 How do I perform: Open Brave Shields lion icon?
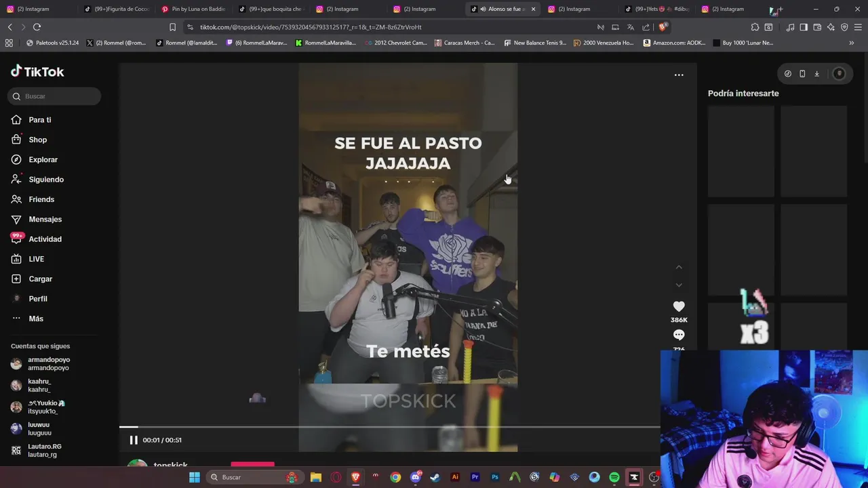pos(663,27)
